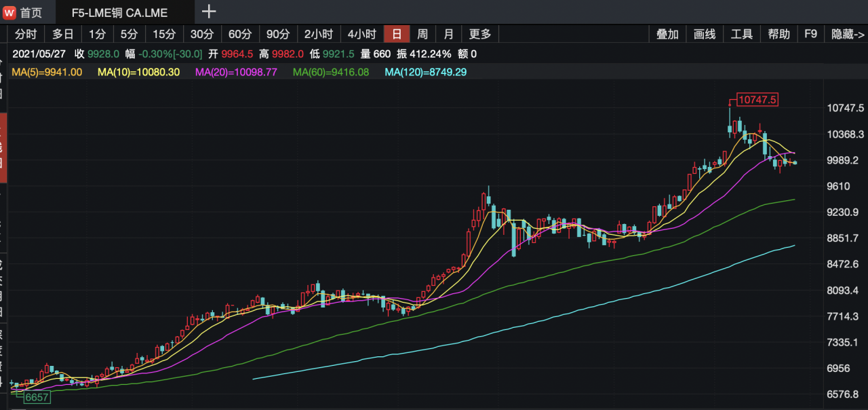Click red highlighted left sidebar tab
The width and height of the screenshot is (868, 410).
[x=3, y=148]
